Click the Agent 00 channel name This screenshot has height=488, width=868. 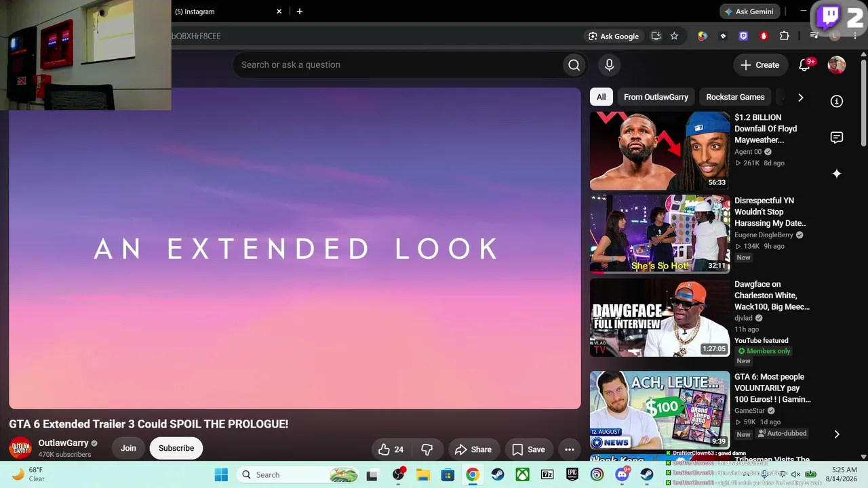pos(748,152)
